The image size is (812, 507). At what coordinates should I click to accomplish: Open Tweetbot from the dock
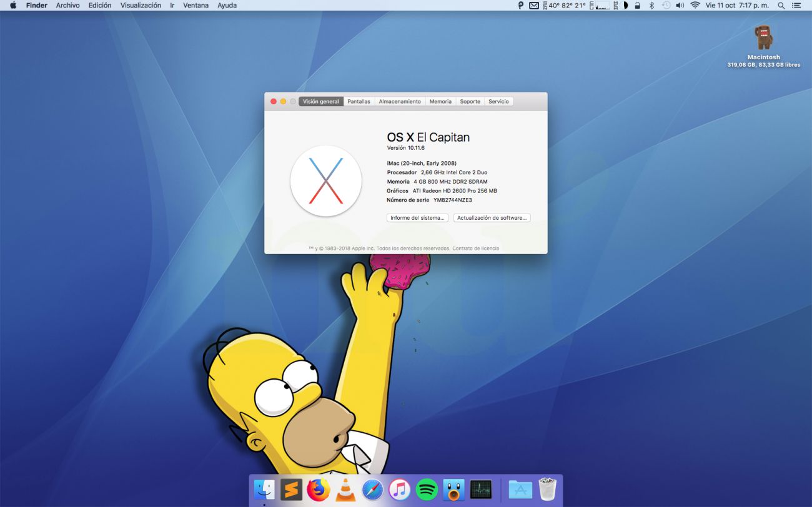pos(453,490)
